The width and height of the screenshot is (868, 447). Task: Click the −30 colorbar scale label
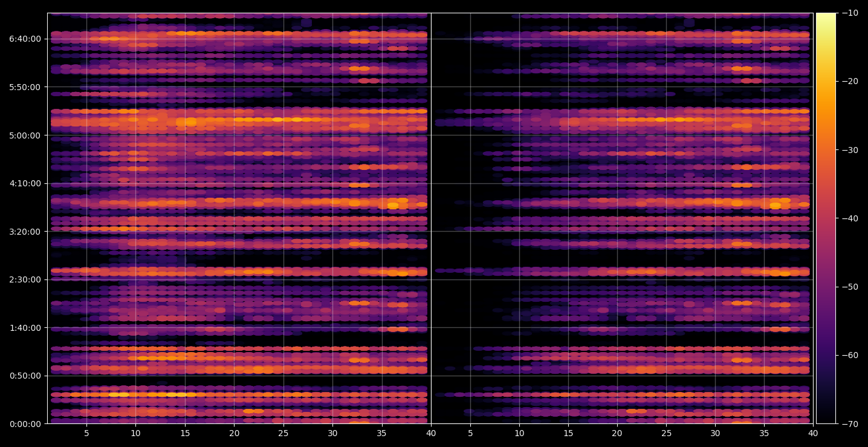(849, 150)
